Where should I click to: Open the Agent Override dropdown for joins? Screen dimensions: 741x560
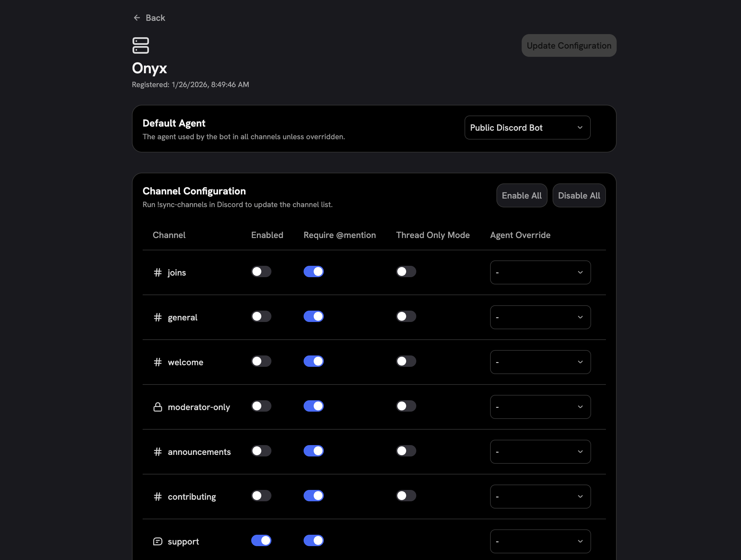540,272
